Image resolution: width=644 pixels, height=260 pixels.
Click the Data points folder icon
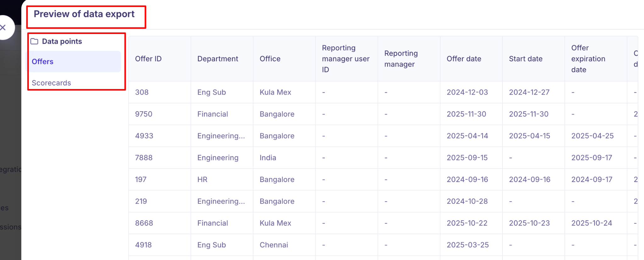pyautogui.click(x=34, y=41)
